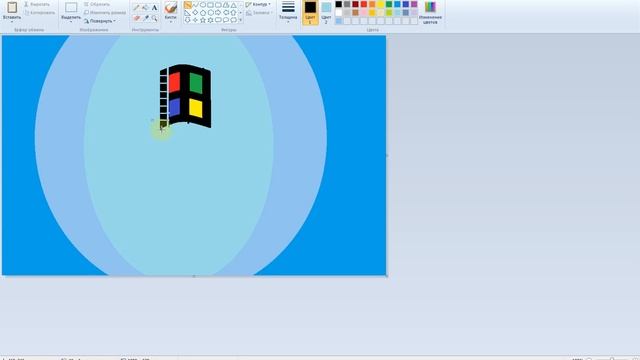Open the dropdown arrow under Кисти
Viewport: 640px width, 360px height.
pos(171,22)
